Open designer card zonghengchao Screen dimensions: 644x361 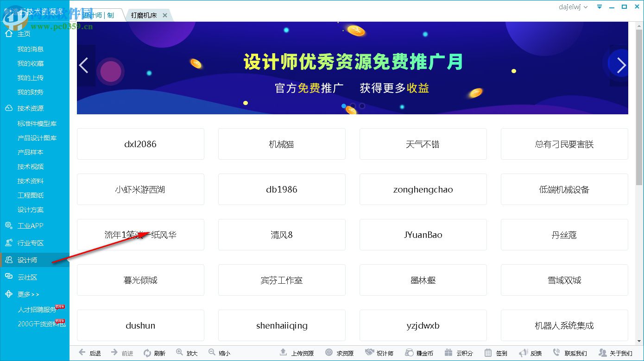423,189
